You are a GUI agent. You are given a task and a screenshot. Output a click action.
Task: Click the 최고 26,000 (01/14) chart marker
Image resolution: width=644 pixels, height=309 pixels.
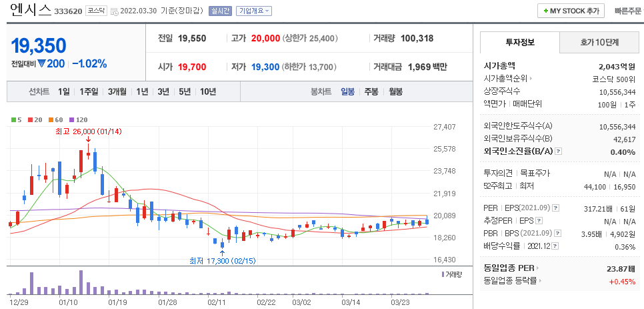(88, 131)
